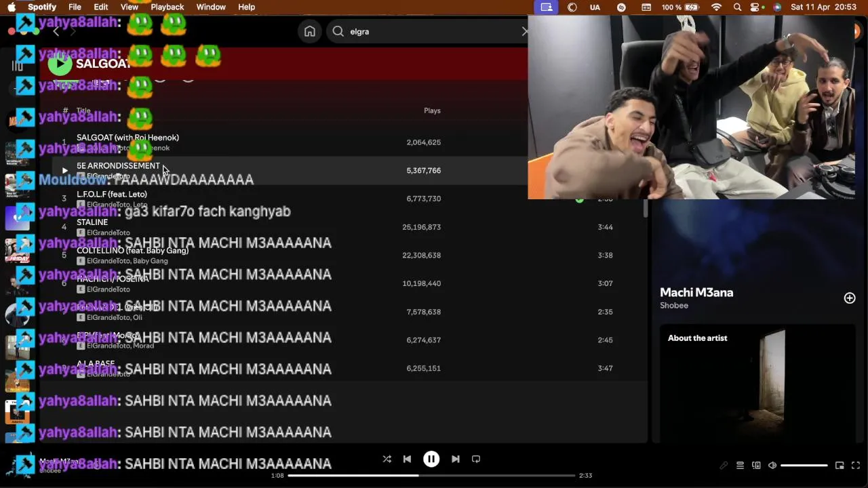The height and width of the screenshot is (488, 868).
Task: Add Machi M3ana to library with plus icon
Action: (x=850, y=298)
